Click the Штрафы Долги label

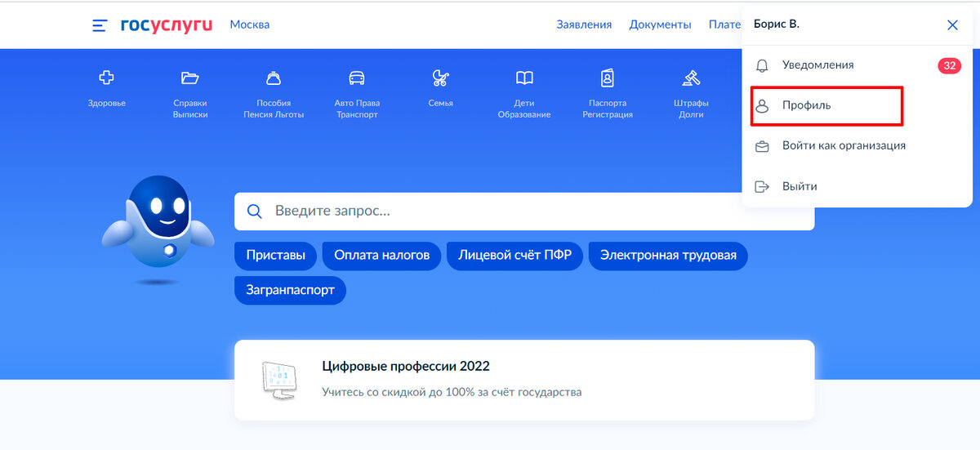tap(691, 109)
